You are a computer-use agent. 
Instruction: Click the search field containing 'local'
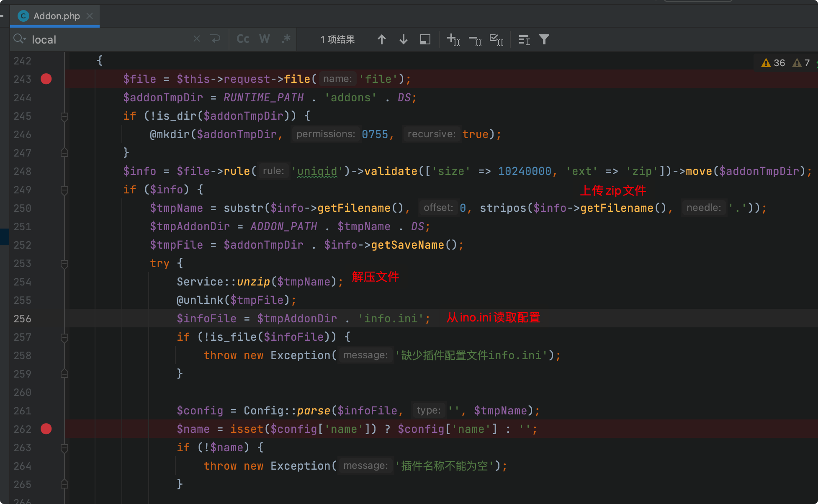tap(109, 39)
